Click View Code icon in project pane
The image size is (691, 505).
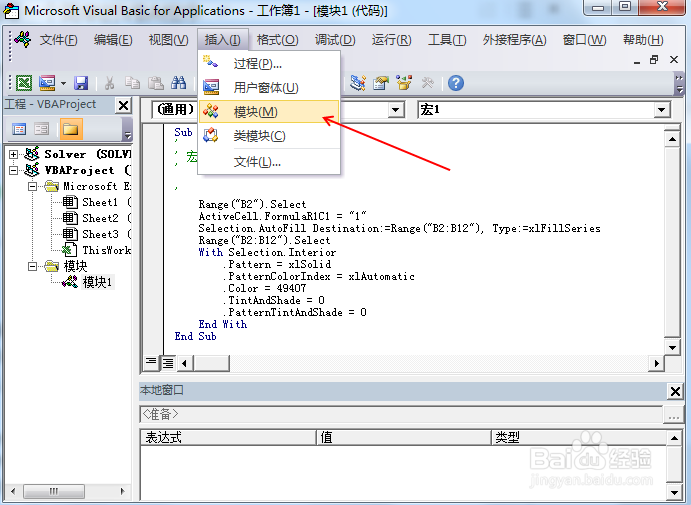(19, 130)
